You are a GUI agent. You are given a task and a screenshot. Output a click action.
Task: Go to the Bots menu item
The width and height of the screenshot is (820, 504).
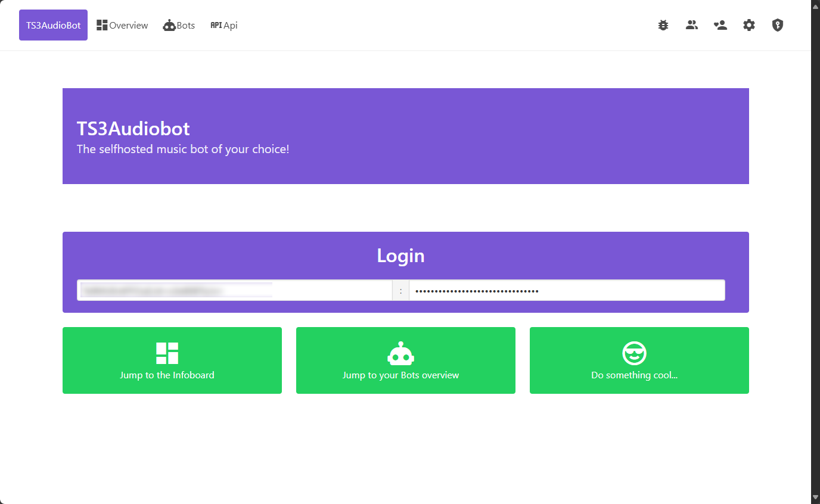click(179, 25)
